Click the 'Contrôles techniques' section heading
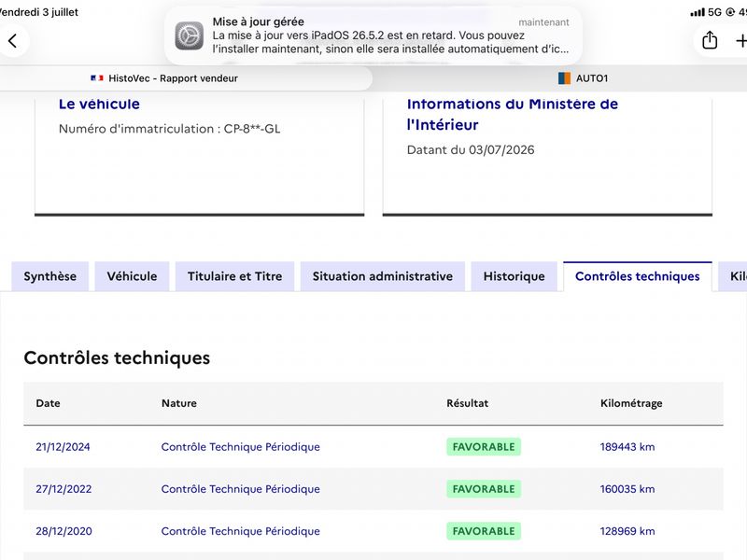This screenshot has width=747, height=560. (117, 357)
